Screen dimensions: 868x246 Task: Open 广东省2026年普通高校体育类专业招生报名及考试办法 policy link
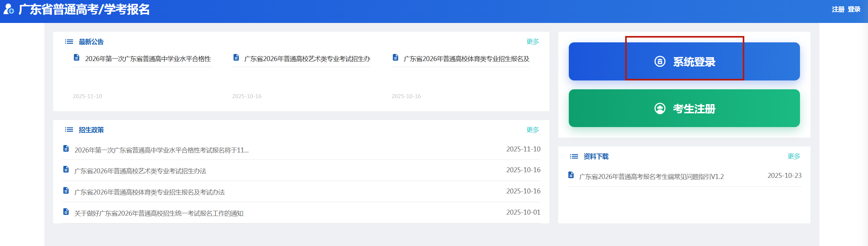point(149,192)
